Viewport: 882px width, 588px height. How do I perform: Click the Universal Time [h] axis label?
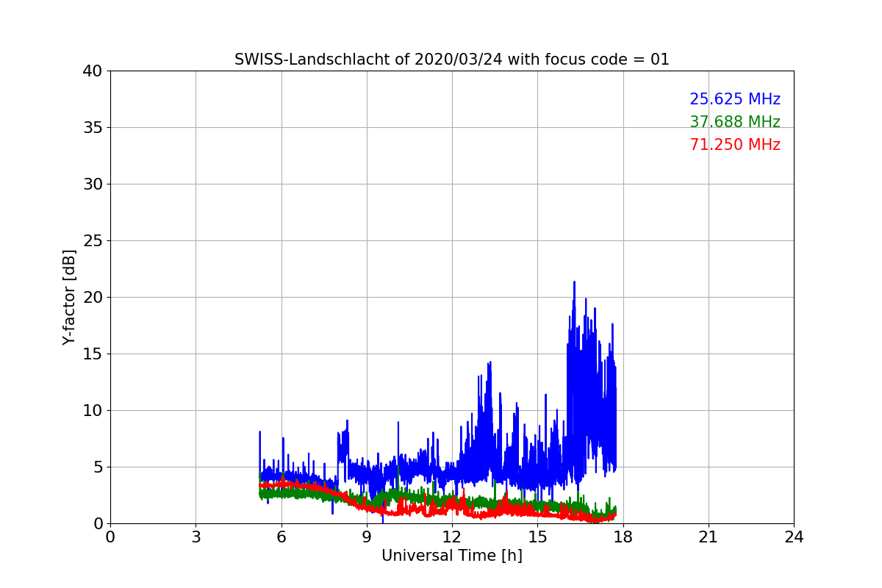[452, 556]
